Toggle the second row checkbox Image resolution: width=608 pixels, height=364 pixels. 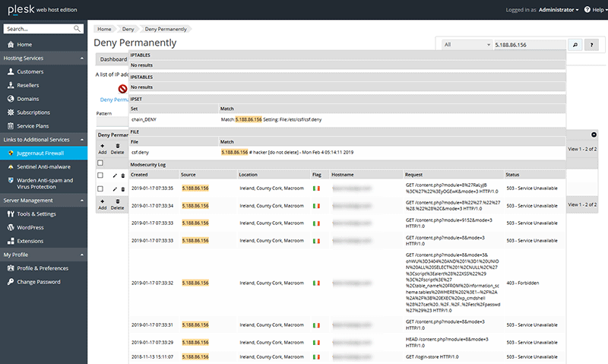click(100, 188)
